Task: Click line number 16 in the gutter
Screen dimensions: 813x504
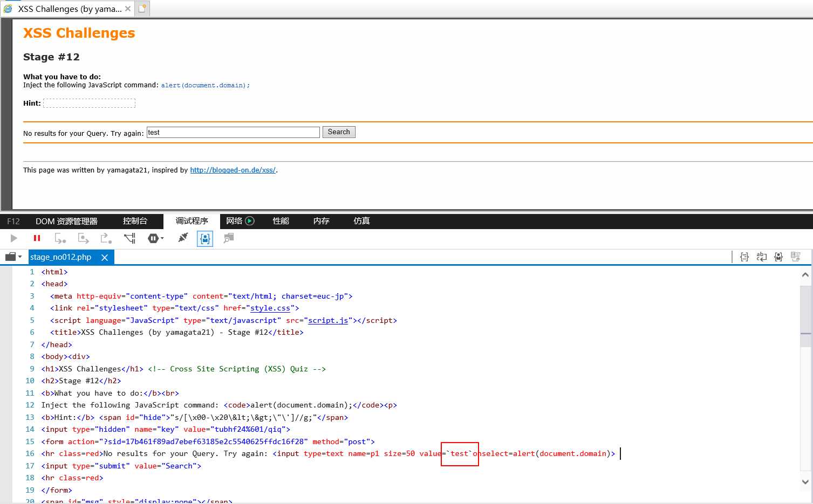Action: [x=30, y=454]
